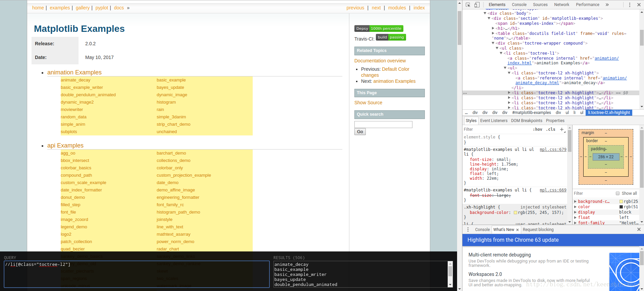
Task: Click the content box 286 × 22 in box model
Action: point(606,157)
